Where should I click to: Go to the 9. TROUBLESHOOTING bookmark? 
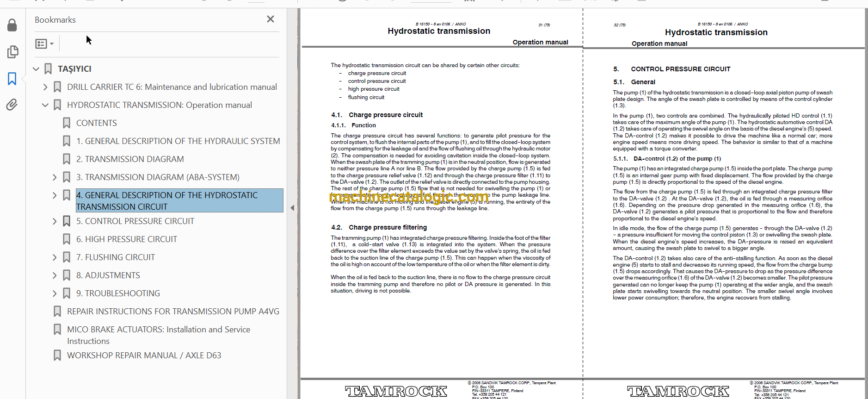coord(118,293)
